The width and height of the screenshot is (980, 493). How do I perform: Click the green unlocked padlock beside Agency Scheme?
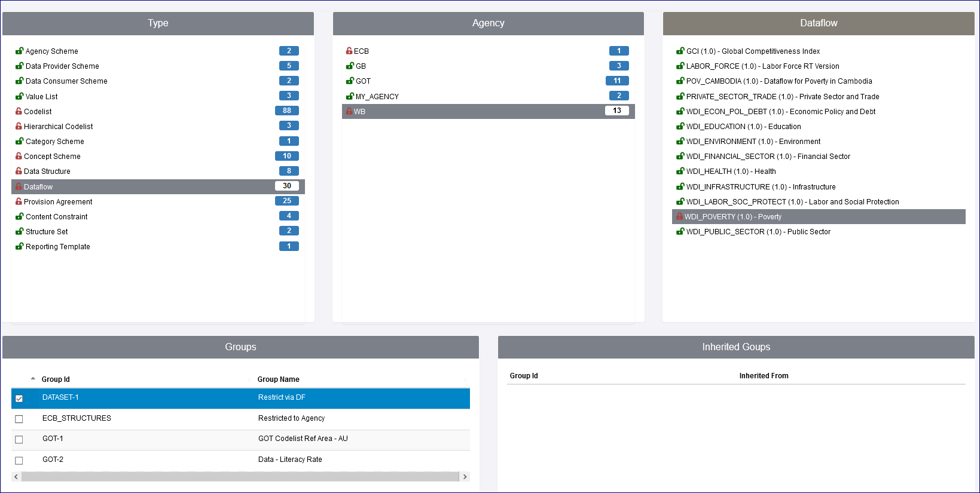19,51
